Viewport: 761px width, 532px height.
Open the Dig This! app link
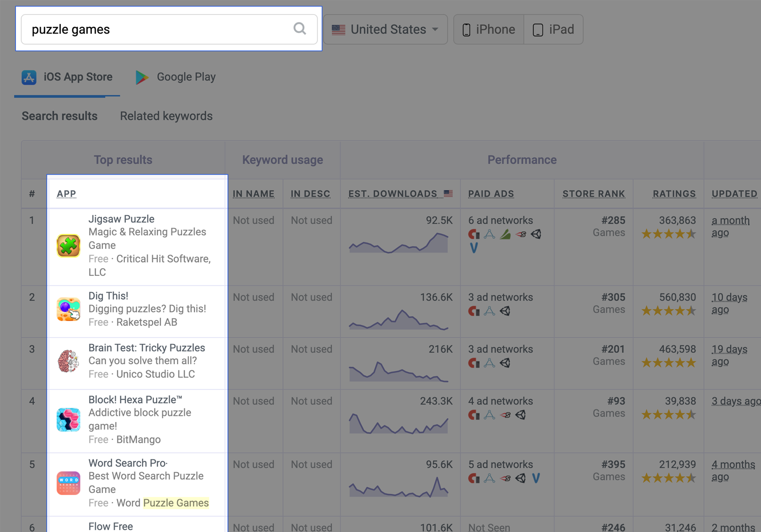point(108,296)
